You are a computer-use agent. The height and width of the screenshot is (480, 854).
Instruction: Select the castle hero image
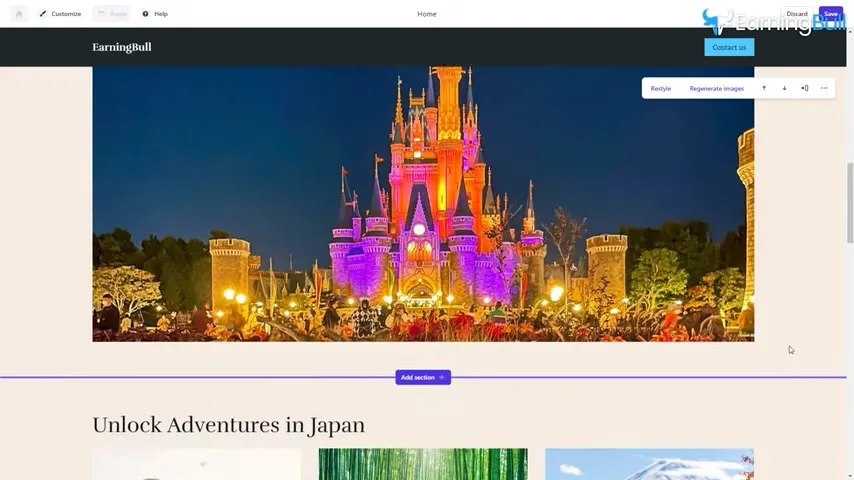point(423,204)
